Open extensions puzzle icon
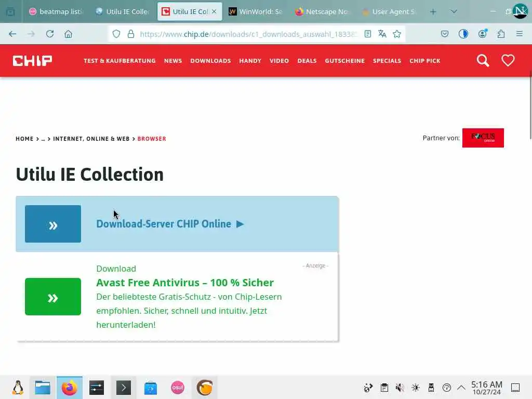This screenshot has height=399, width=532. click(501, 34)
